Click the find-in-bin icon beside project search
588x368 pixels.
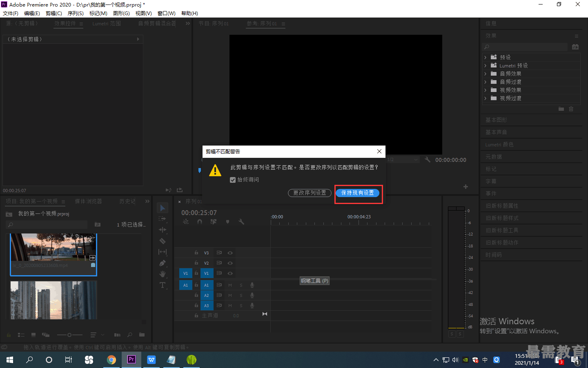pos(98,224)
